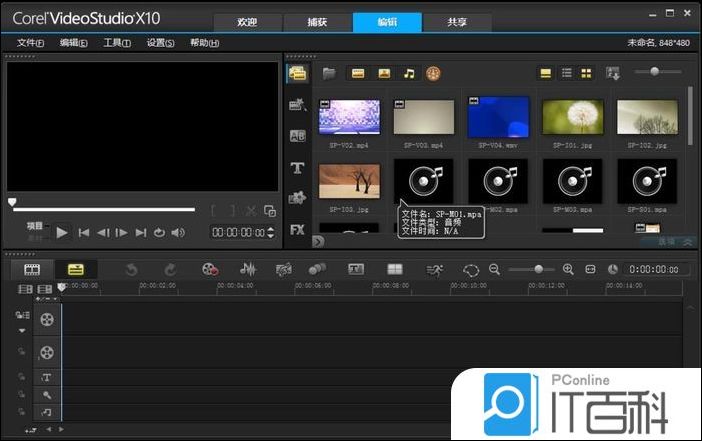The height and width of the screenshot is (441, 702).
Task: Open the Instant Project library icon
Action: 297,104
